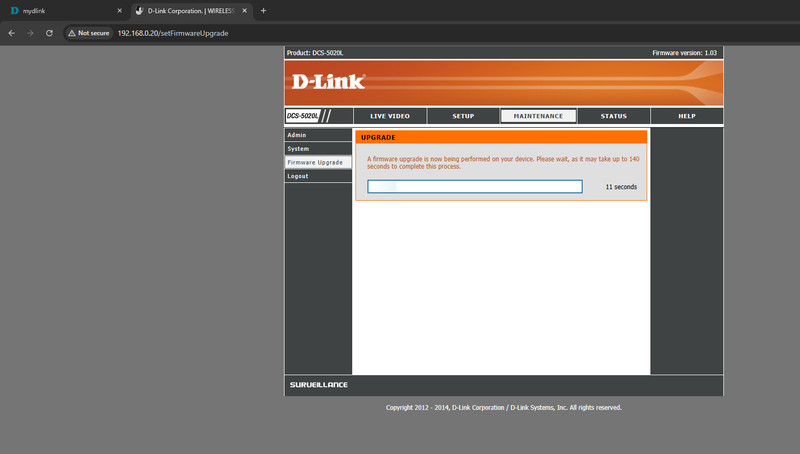Close the D-Link Corporation tab
800x454 pixels.
244,11
